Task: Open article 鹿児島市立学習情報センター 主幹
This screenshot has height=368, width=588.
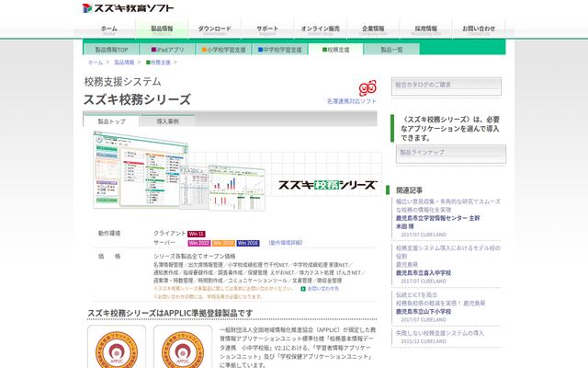Action: pyautogui.click(x=438, y=218)
